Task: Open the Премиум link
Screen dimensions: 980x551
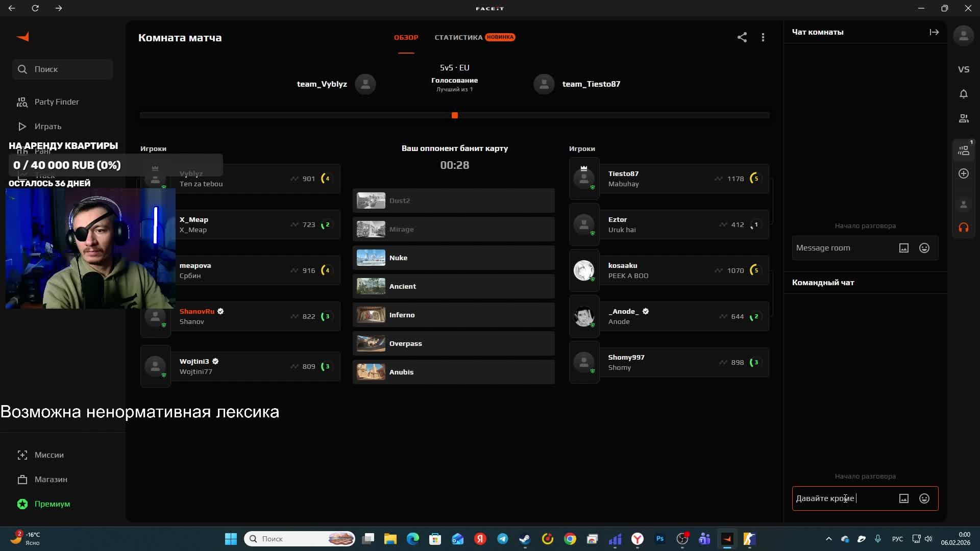Action: [52, 504]
